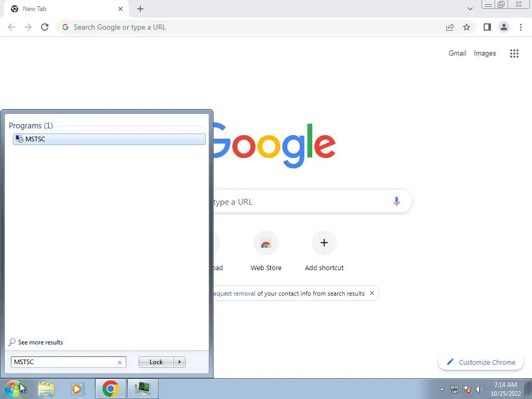Clear the Start menu search box
The width and height of the screenshot is (532, 399).
click(x=119, y=362)
